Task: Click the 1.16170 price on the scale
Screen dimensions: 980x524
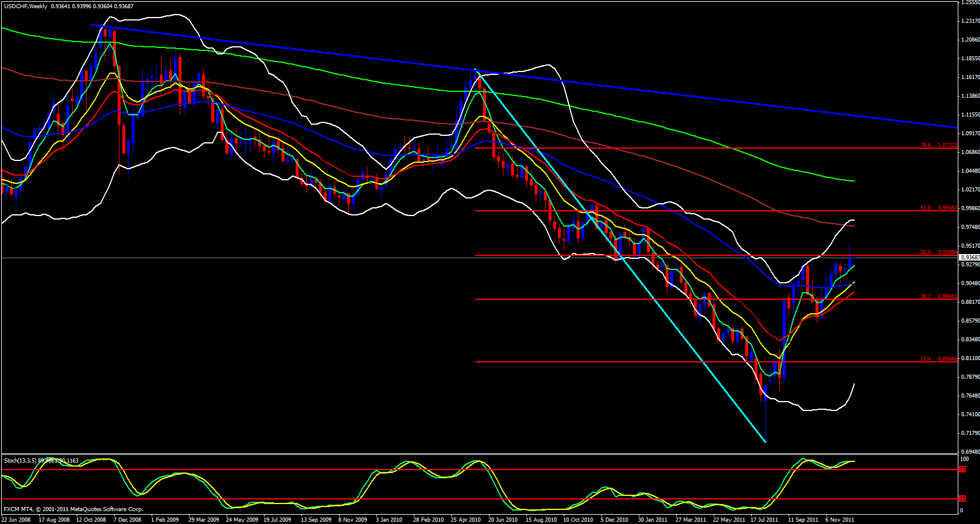Action: tap(969, 77)
